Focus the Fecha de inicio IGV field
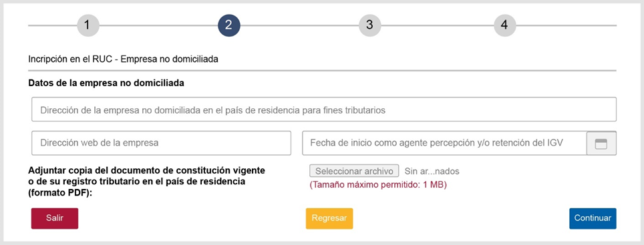 445,144
